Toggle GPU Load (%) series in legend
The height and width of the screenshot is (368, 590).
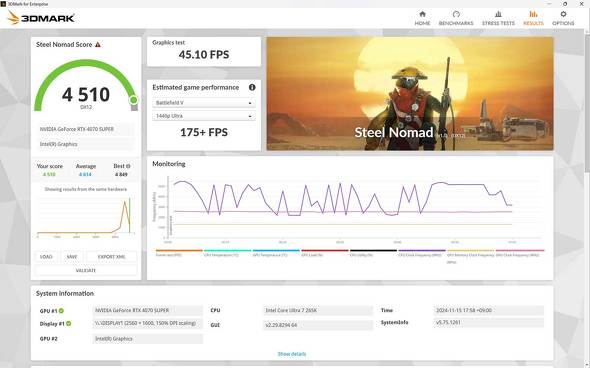[324, 253]
